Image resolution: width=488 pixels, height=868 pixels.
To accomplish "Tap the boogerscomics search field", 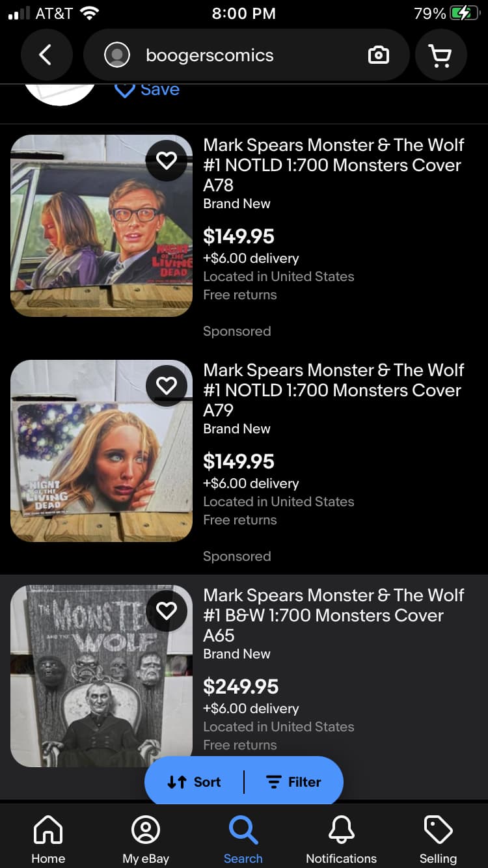I will click(x=246, y=55).
